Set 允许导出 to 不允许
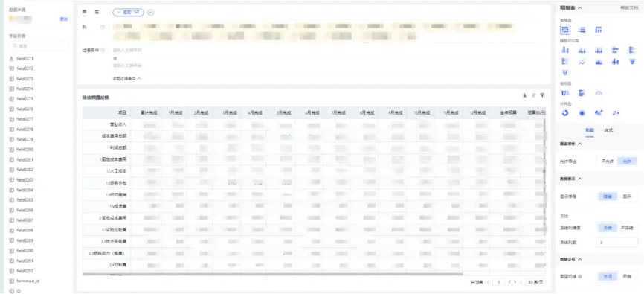The image size is (644, 294). (x=608, y=162)
